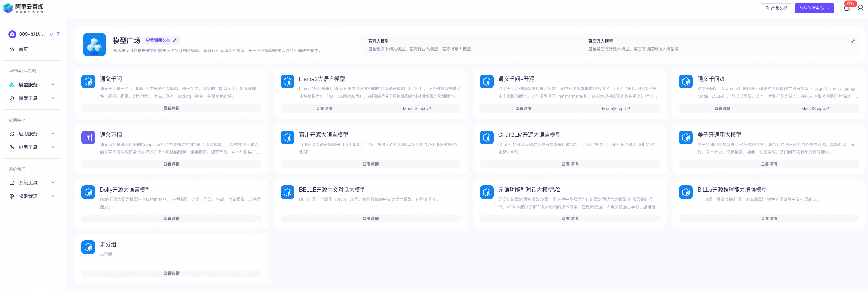Click the 阿里云百炼 logo
Screen dimensions: 868x291
(x=23, y=8)
